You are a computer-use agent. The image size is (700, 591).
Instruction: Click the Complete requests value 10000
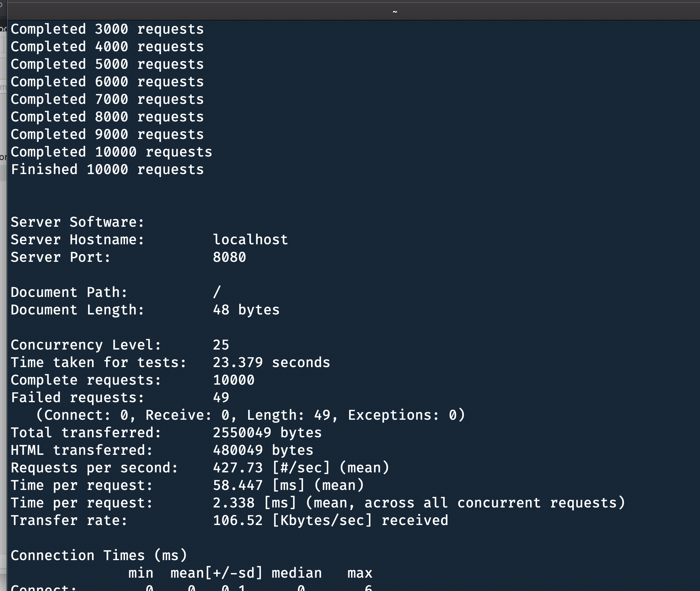(x=233, y=379)
